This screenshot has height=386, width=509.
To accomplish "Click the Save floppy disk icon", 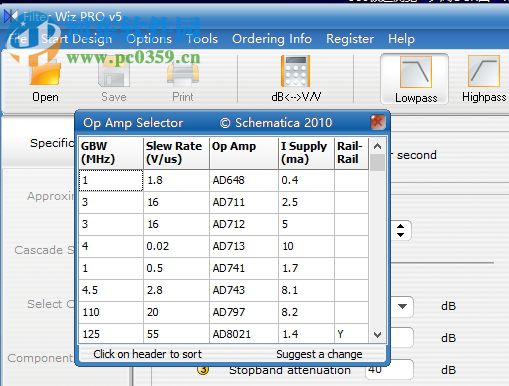I will click(113, 79).
